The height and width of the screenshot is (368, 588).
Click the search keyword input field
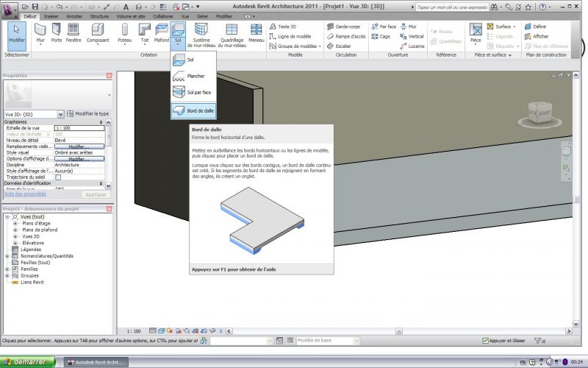coord(452,7)
